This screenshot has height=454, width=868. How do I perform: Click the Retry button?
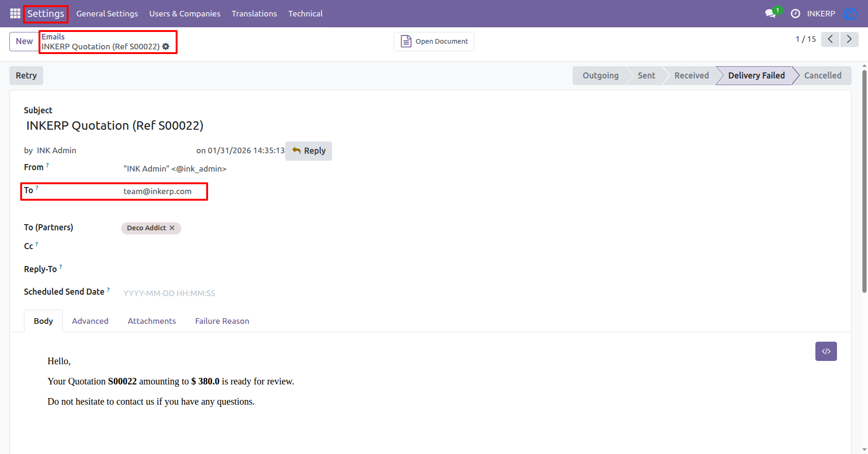coord(26,76)
